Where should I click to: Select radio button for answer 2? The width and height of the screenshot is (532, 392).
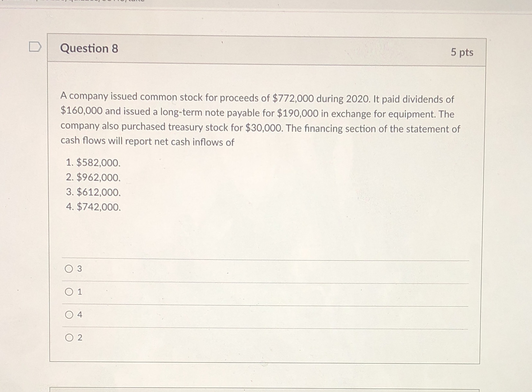(69, 337)
